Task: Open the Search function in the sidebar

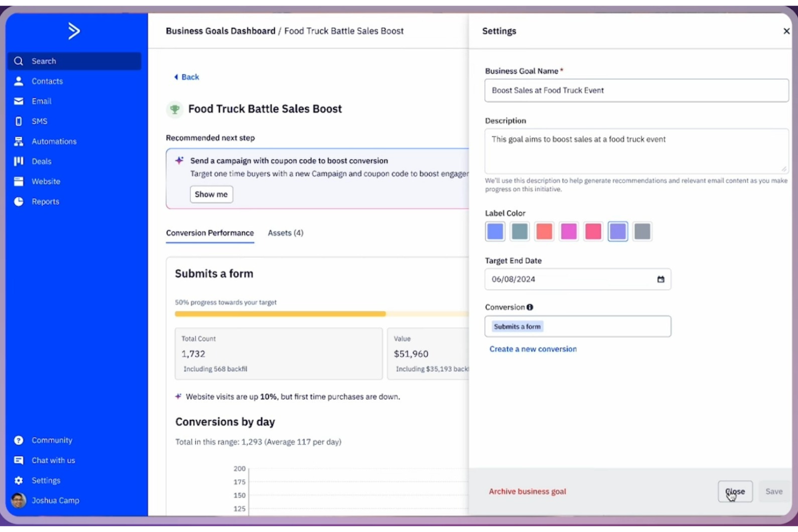Action: click(x=19, y=61)
